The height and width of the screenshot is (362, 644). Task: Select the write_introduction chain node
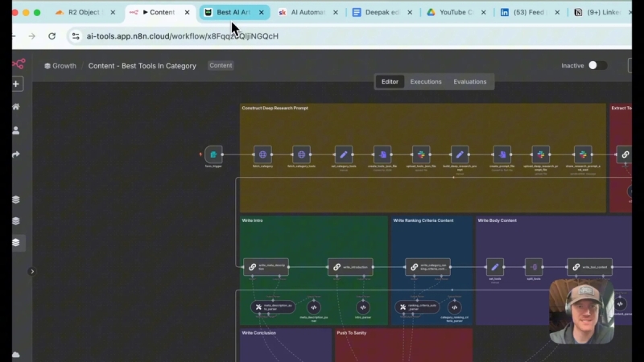pos(350,267)
